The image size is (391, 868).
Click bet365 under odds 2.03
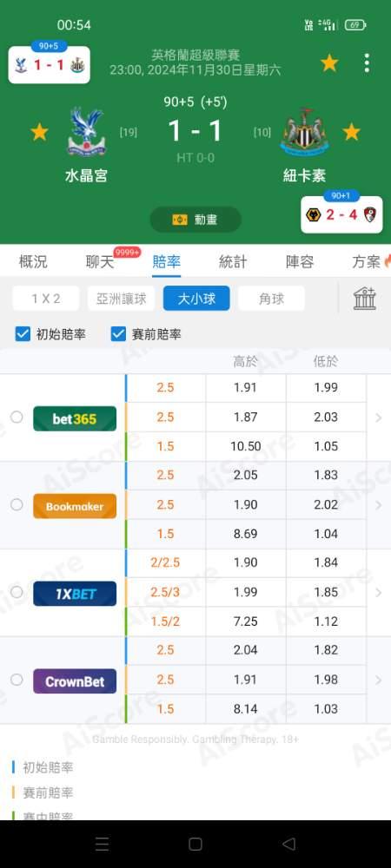click(x=326, y=417)
